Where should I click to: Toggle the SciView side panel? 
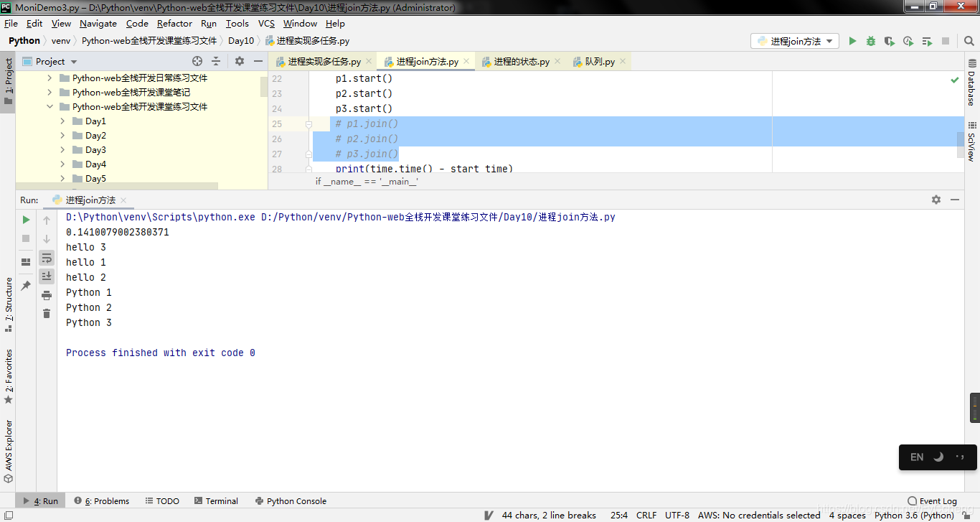(972, 141)
